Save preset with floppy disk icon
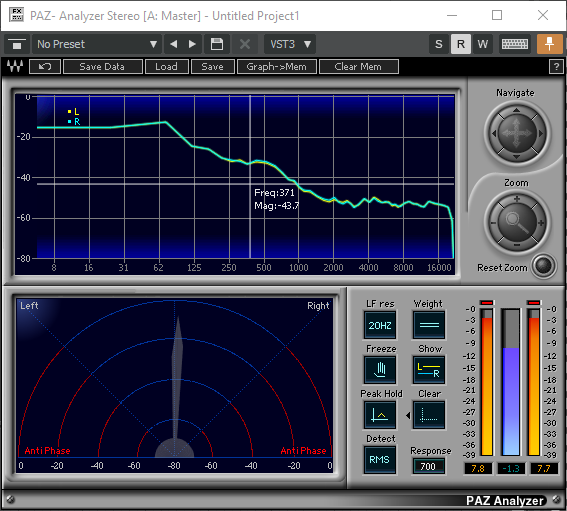Image resolution: width=567 pixels, height=511 pixels. pos(217,44)
